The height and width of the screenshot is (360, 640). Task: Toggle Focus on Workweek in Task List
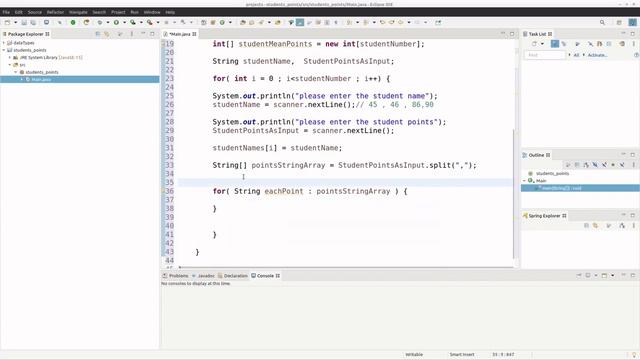(x=577, y=44)
